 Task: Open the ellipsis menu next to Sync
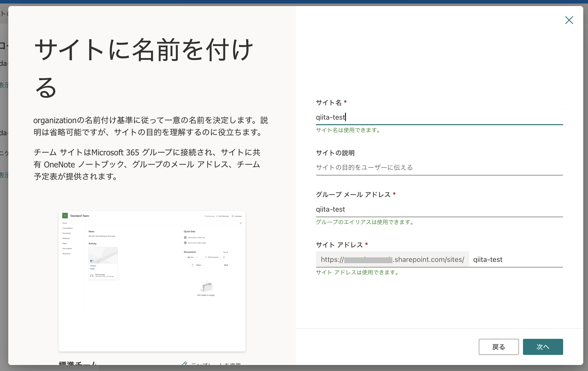click(197, 257)
